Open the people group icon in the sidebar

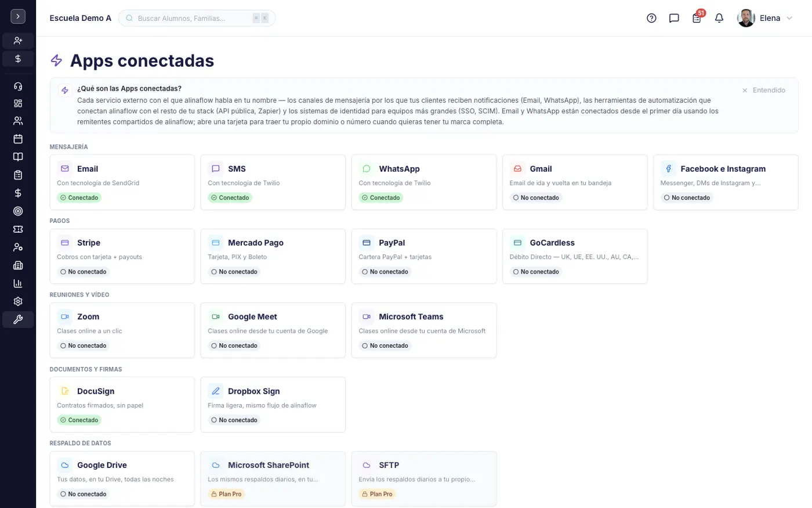coord(18,121)
